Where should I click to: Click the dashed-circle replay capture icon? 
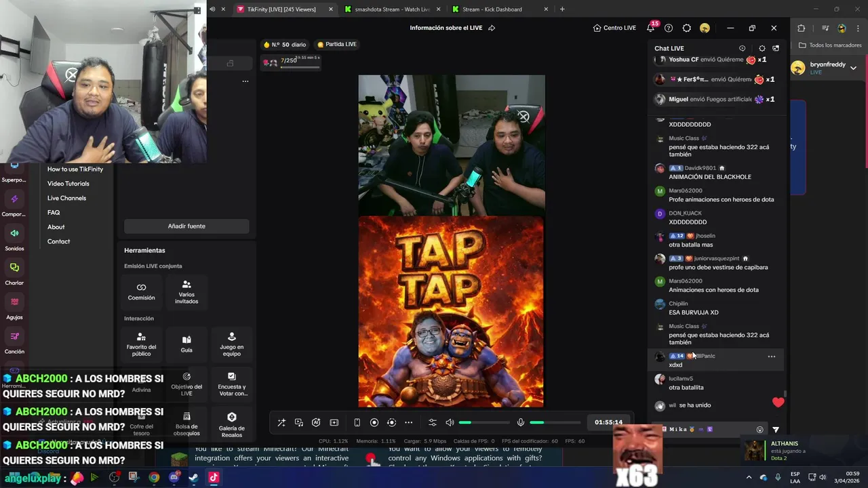(x=391, y=422)
